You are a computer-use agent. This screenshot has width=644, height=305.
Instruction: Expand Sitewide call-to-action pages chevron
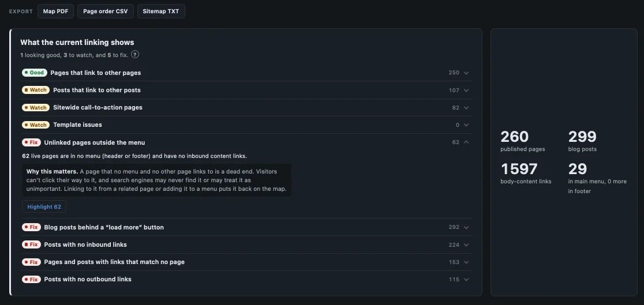click(x=466, y=108)
